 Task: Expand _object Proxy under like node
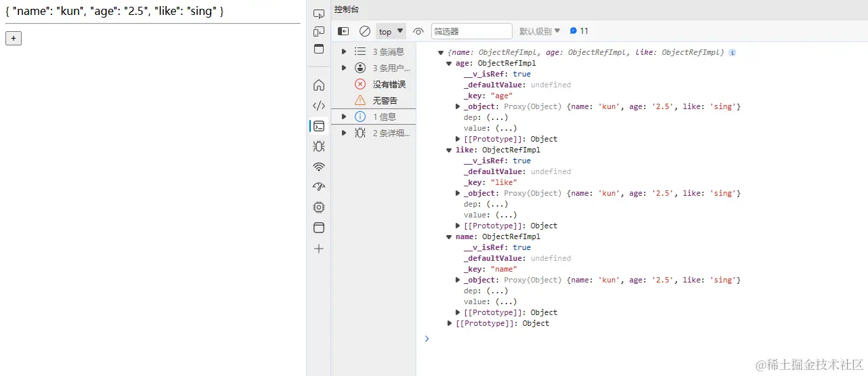click(458, 193)
